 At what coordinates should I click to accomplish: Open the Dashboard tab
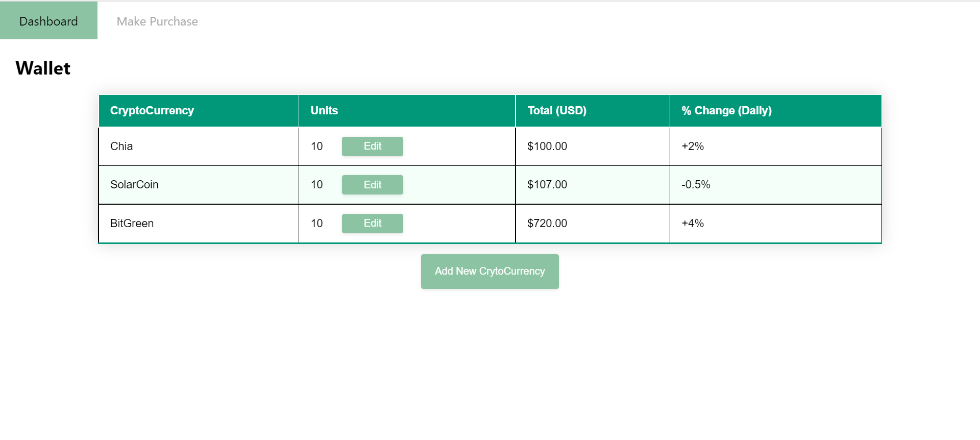(x=48, y=20)
